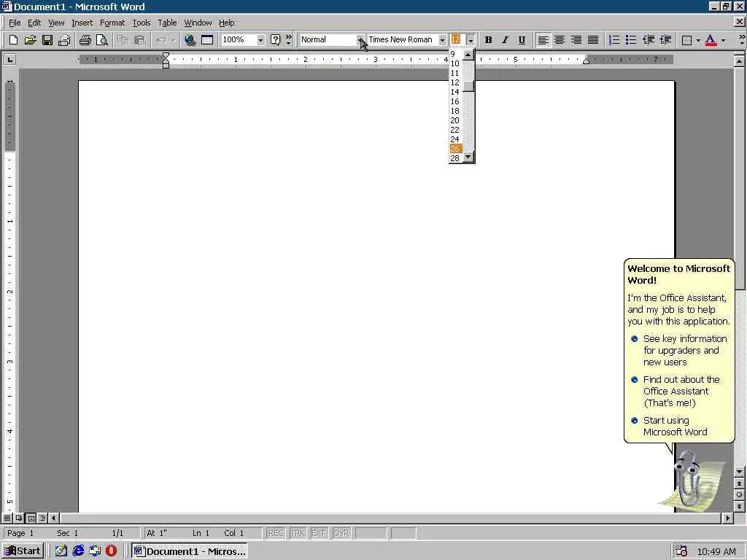Switch to Print Layout view button
Viewport: 747px width, 560px height.
(x=31, y=518)
